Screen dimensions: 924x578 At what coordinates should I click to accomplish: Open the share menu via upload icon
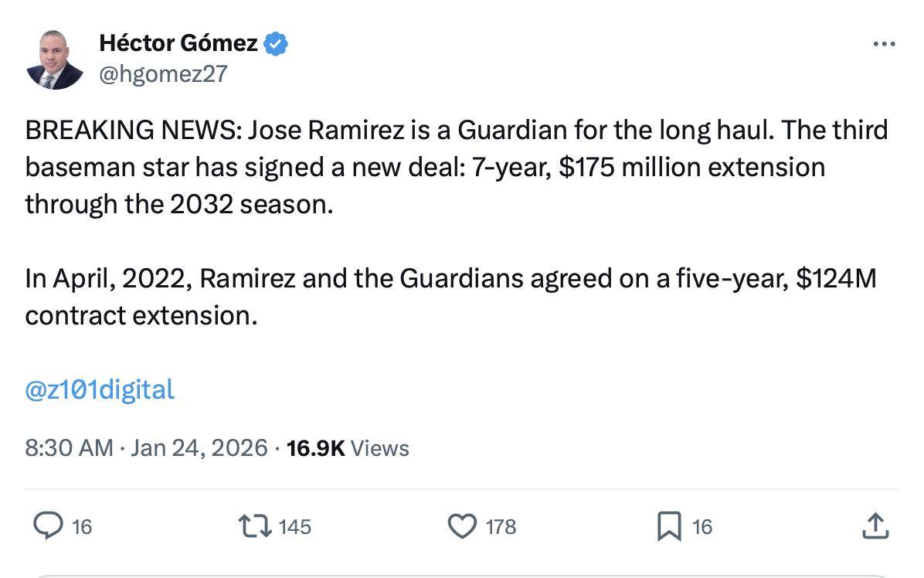coord(875,526)
